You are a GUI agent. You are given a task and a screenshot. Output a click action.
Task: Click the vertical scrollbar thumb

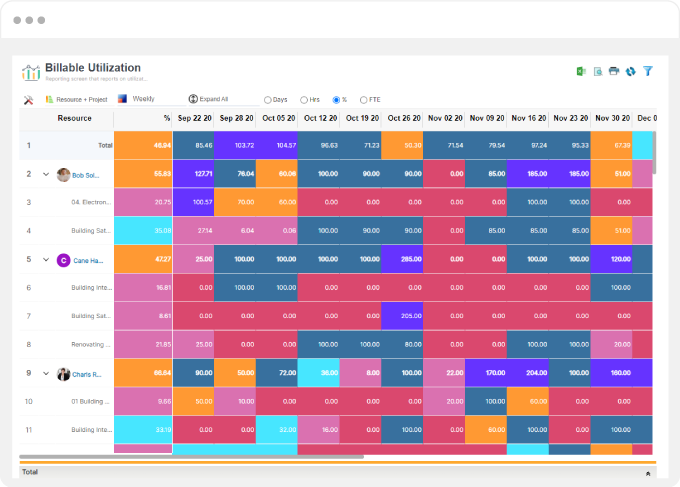tap(654, 152)
